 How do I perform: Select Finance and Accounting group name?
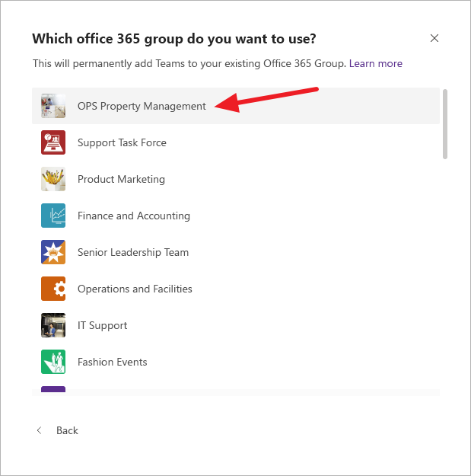[x=134, y=216]
